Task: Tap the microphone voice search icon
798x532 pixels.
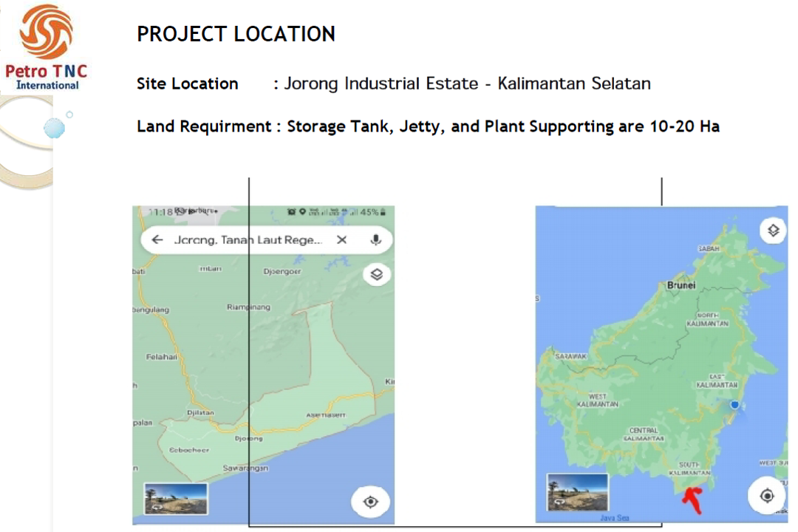Action: click(x=375, y=239)
